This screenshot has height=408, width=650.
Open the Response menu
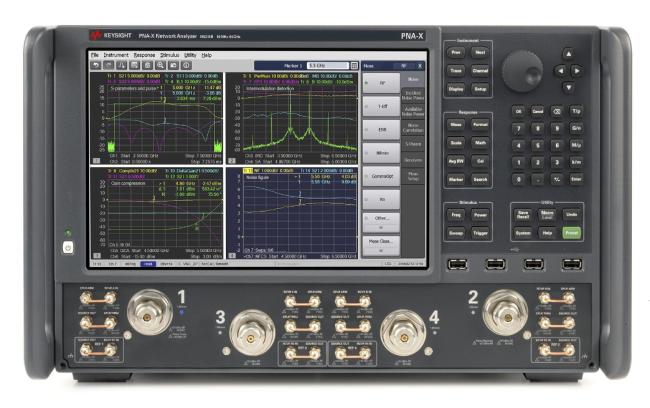click(x=144, y=54)
